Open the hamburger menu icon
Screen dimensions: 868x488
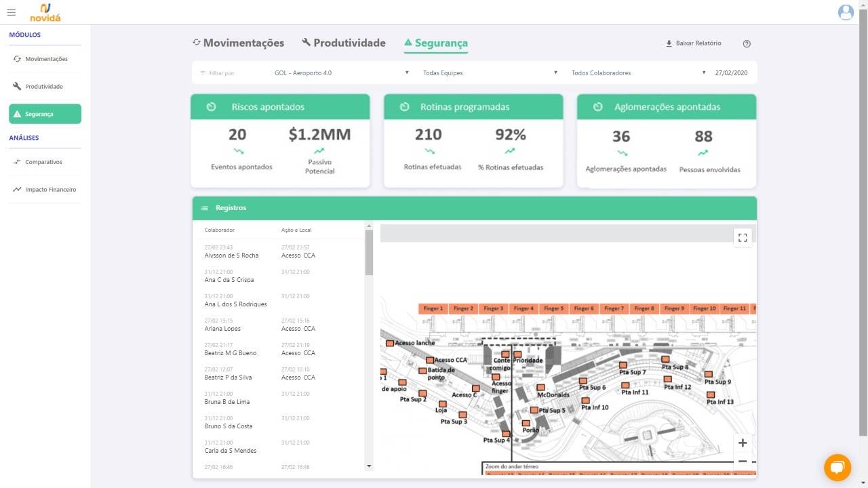(x=11, y=12)
